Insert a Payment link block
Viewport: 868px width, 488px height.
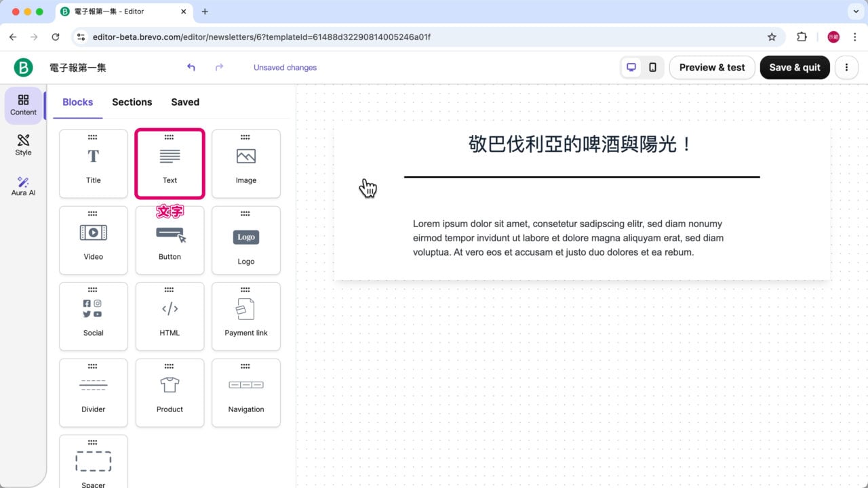coord(245,316)
